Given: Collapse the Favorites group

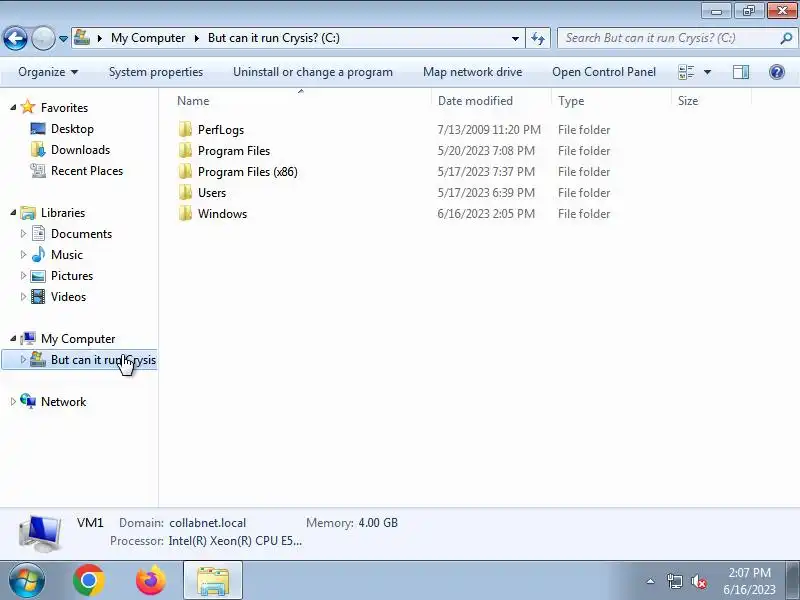Looking at the screenshot, I should (13, 107).
